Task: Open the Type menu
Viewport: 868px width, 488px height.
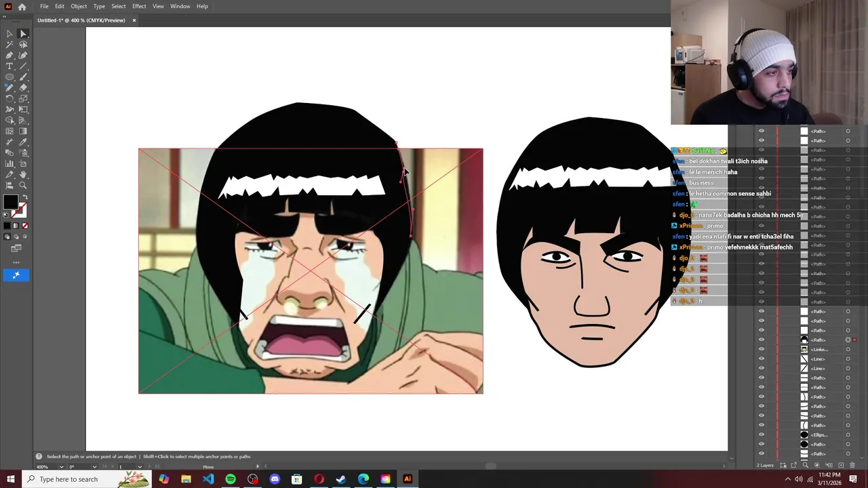Action: [99, 6]
